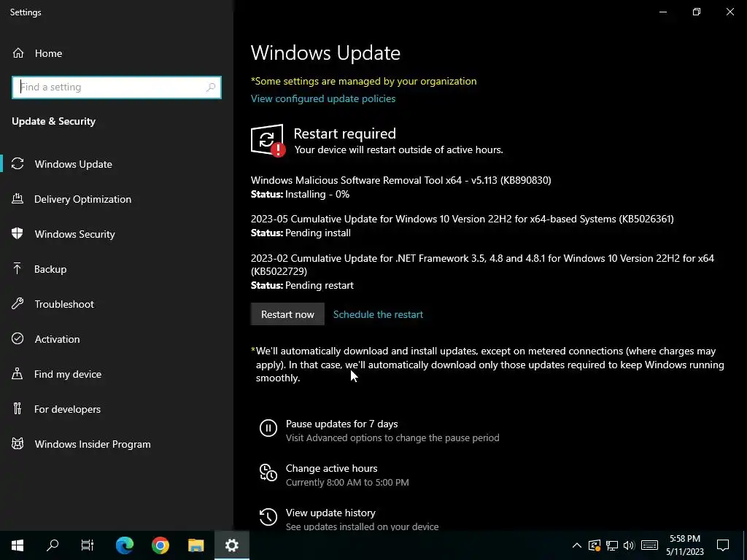Click Change active hours option
747x560 pixels.
click(x=334, y=475)
